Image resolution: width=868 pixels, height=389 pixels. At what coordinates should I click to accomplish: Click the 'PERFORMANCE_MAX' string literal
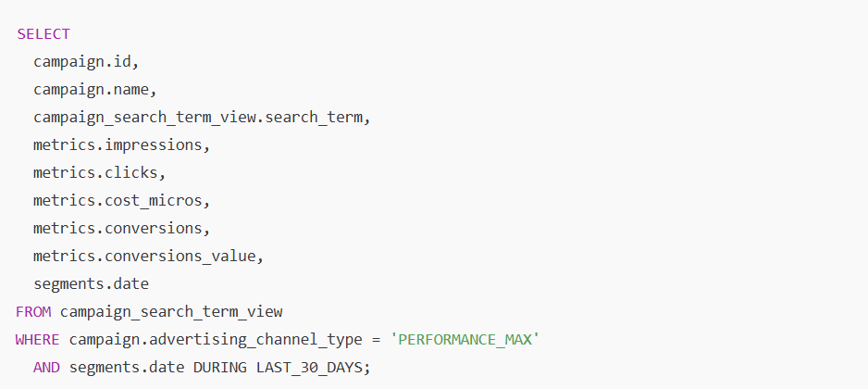(x=465, y=340)
